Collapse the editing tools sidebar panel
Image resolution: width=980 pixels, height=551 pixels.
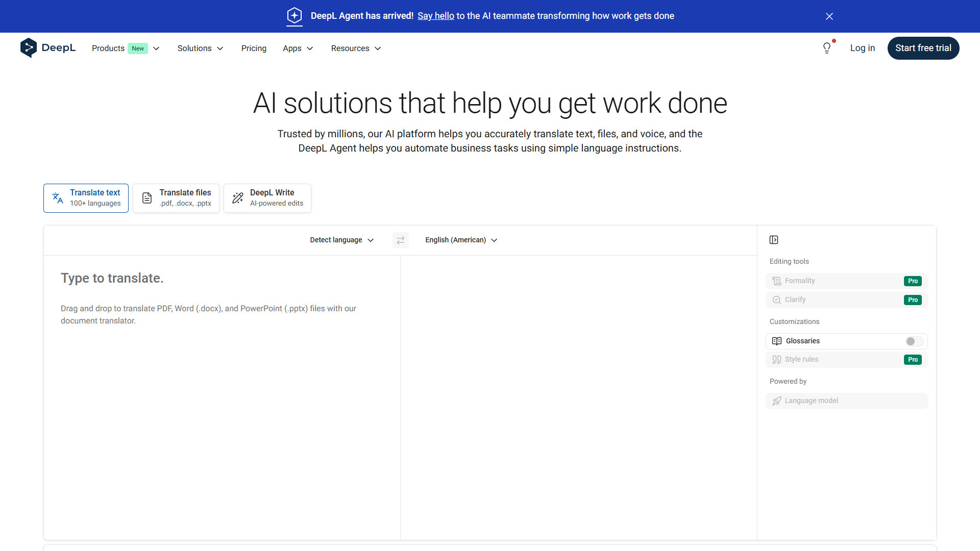774,239
